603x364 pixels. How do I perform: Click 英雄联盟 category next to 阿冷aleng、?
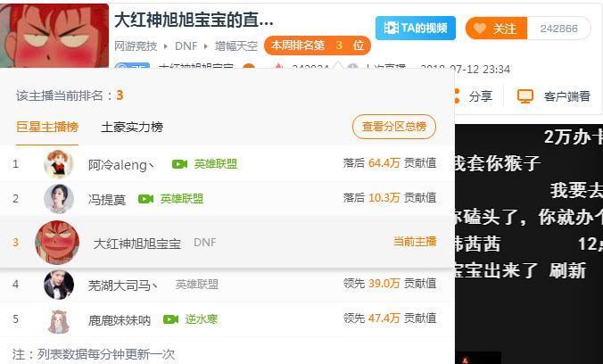pos(216,164)
